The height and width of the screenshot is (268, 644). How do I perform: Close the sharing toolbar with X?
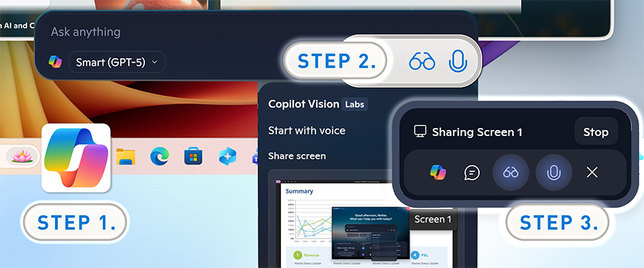pos(592,172)
